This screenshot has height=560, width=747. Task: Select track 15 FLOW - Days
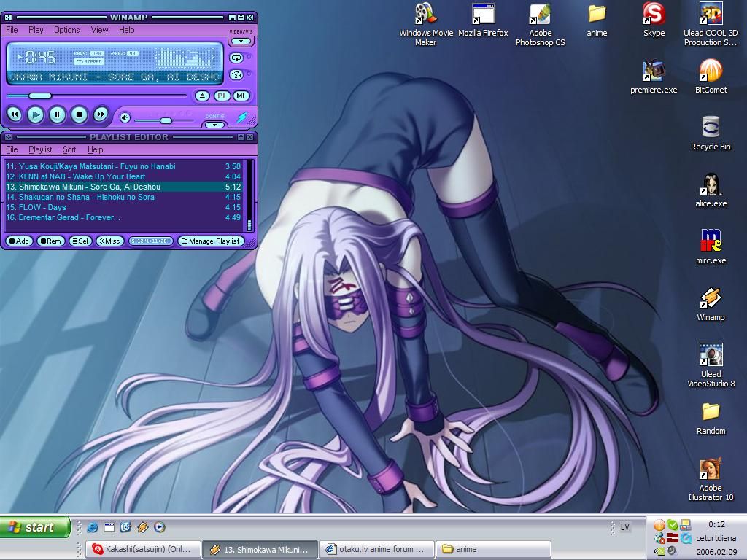[x=123, y=207]
